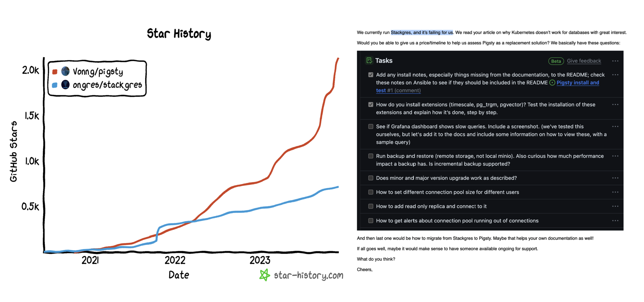644x302 pixels.
Task: Check the minor and major version upgrade task
Action: click(x=370, y=178)
